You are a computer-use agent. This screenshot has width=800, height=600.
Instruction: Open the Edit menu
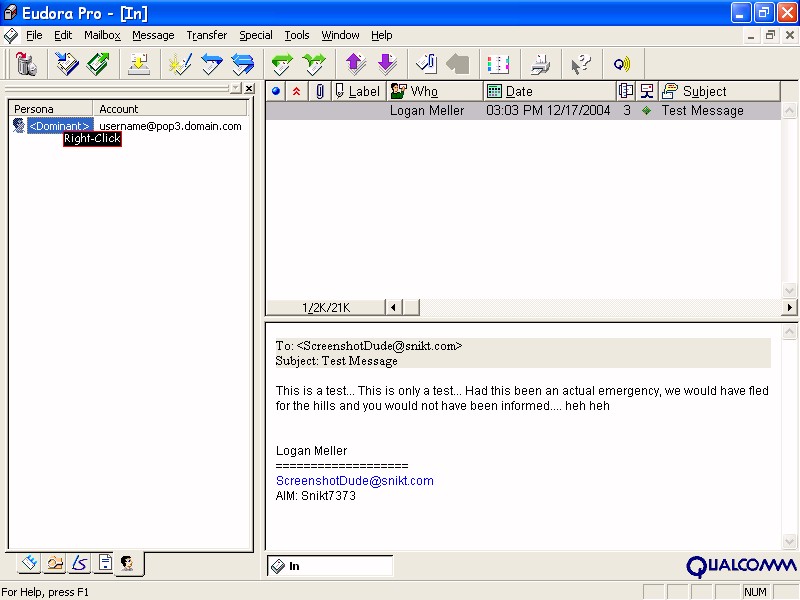(63, 35)
